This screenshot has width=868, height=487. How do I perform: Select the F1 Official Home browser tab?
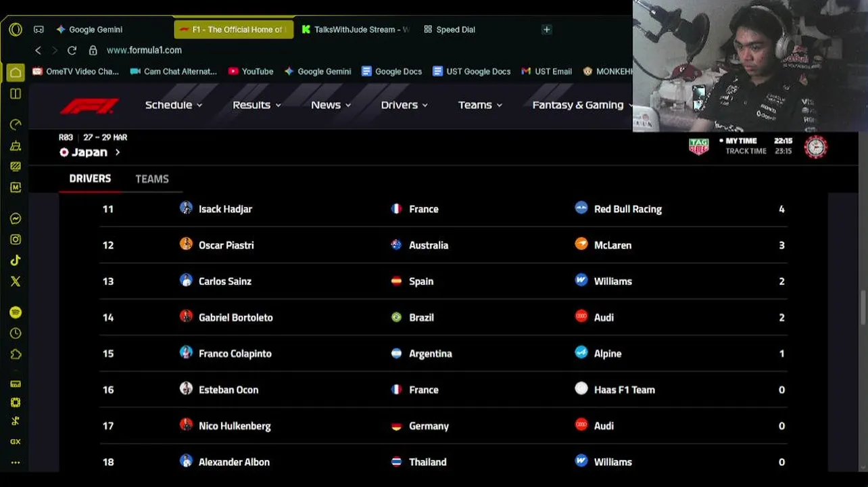click(x=234, y=30)
